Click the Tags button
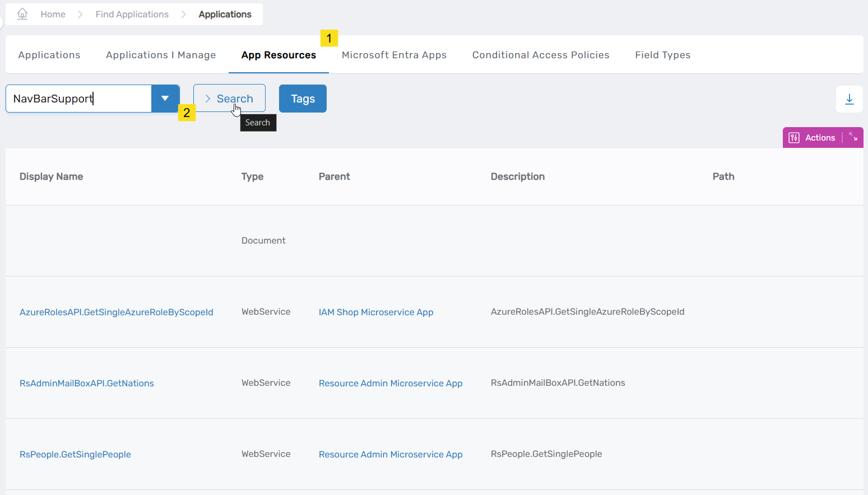The image size is (868, 495). tap(303, 98)
